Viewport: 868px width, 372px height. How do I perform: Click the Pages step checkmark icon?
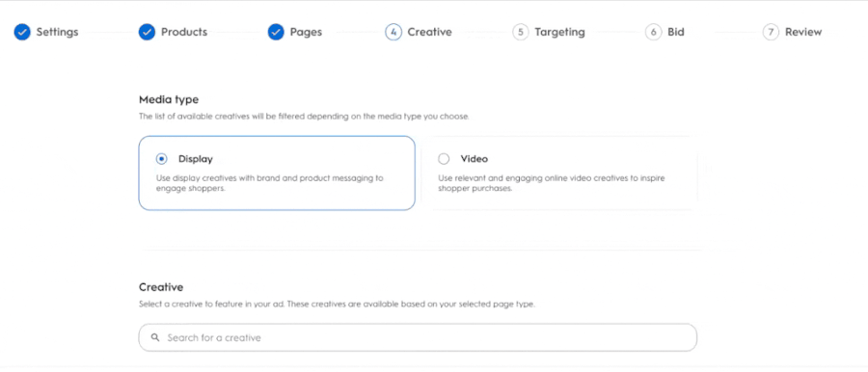[276, 32]
